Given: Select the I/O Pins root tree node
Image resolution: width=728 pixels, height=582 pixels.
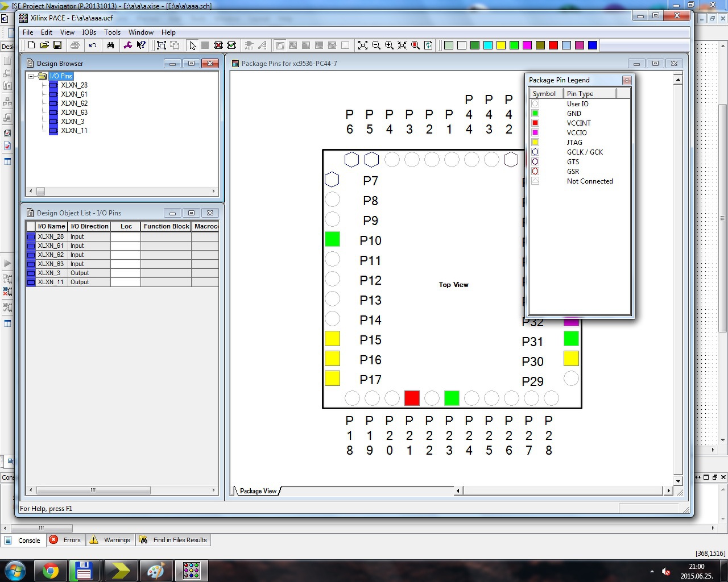Looking at the screenshot, I should pyautogui.click(x=61, y=76).
